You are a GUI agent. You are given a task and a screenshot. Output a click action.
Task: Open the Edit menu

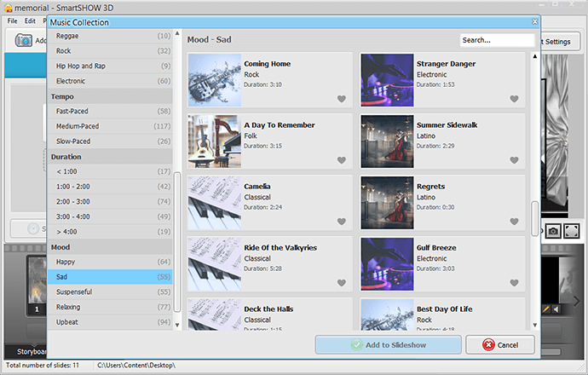(30, 21)
